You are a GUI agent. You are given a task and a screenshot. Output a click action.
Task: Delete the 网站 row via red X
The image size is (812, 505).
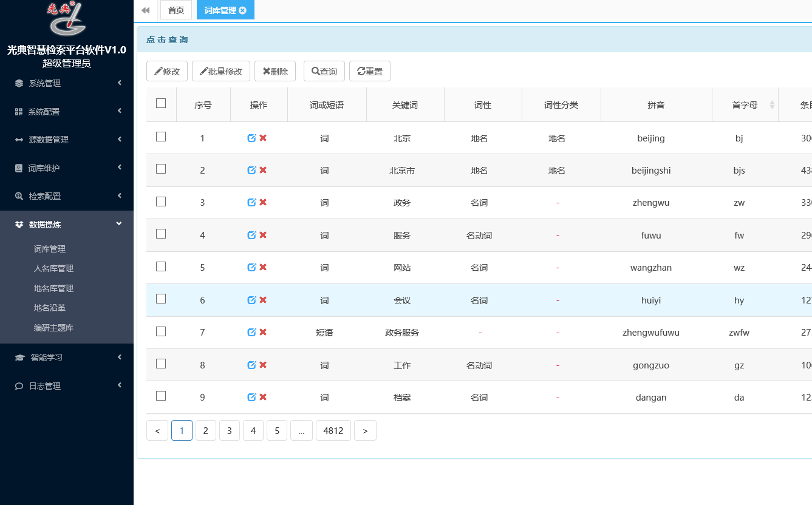(x=263, y=267)
